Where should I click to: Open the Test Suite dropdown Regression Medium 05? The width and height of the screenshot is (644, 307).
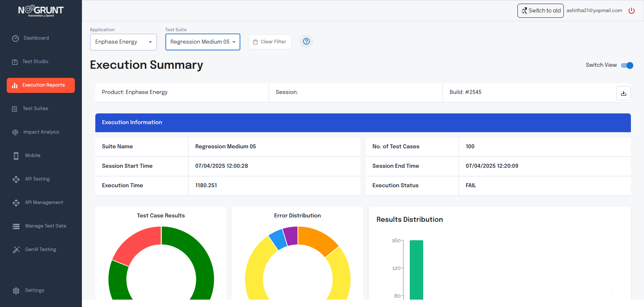(203, 42)
